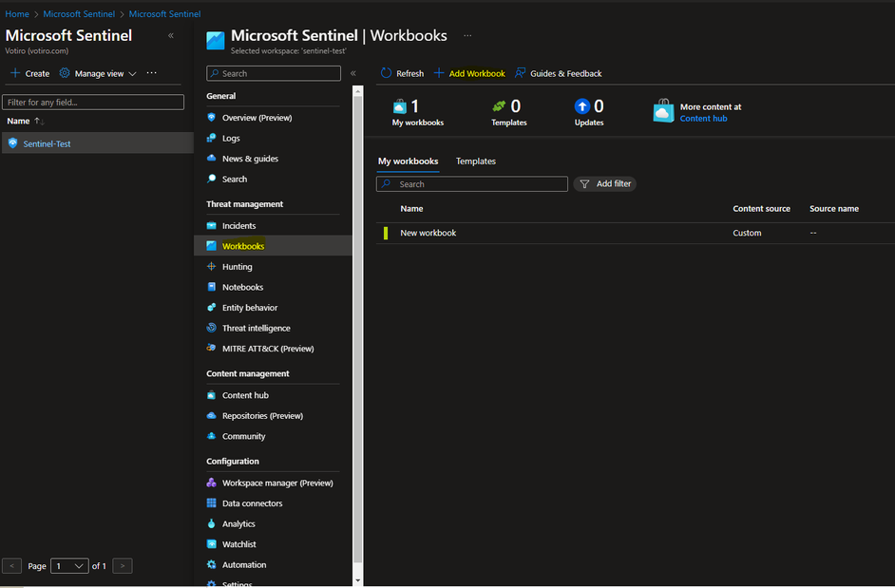Screen dimensions: 895x588
Task: Click the Source name column header
Action: [x=834, y=209]
